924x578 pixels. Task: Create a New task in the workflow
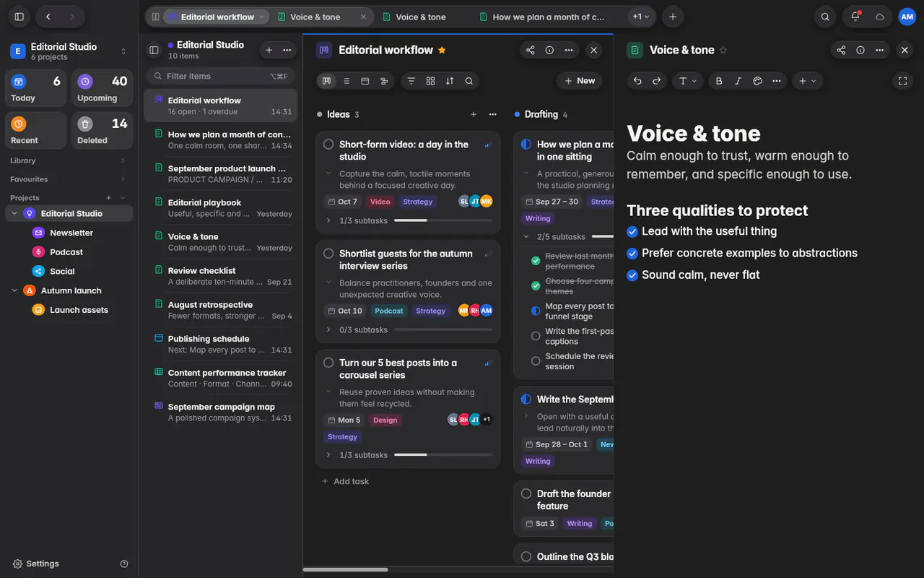[x=580, y=81]
